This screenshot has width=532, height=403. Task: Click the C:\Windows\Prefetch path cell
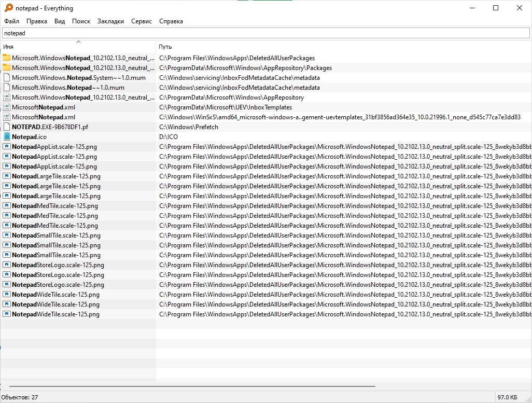(189, 127)
